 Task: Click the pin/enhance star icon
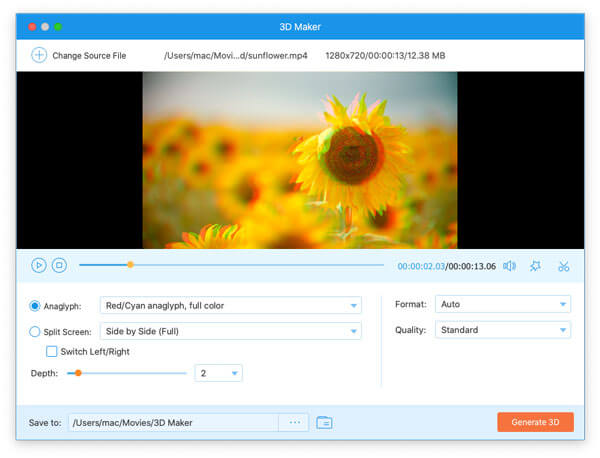(x=536, y=266)
